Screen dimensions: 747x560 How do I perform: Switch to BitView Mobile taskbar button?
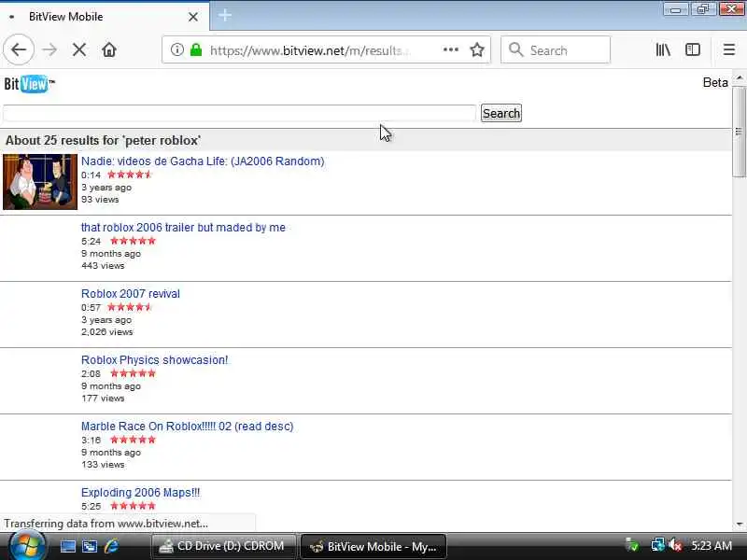[x=373, y=546]
